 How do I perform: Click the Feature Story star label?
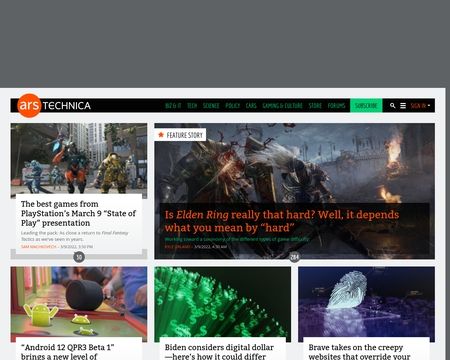coord(180,135)
